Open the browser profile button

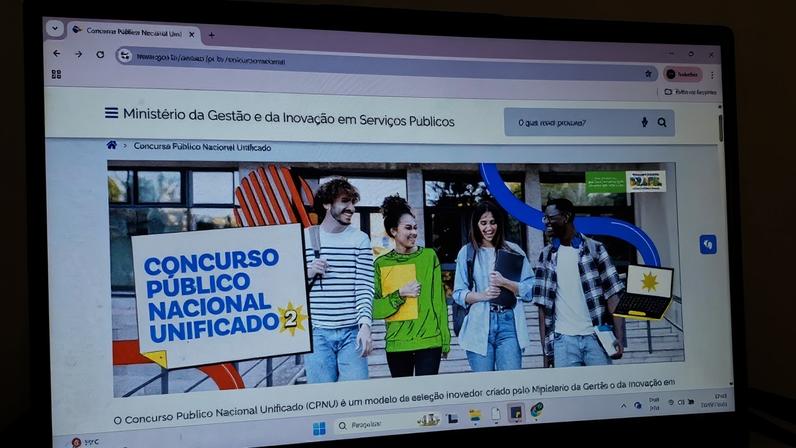[682, 75]
